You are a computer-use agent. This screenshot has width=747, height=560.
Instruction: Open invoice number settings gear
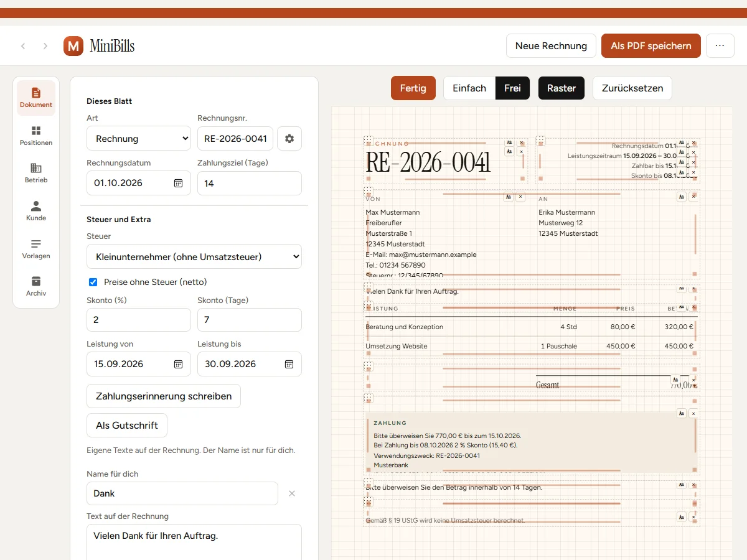pos(289,139)
